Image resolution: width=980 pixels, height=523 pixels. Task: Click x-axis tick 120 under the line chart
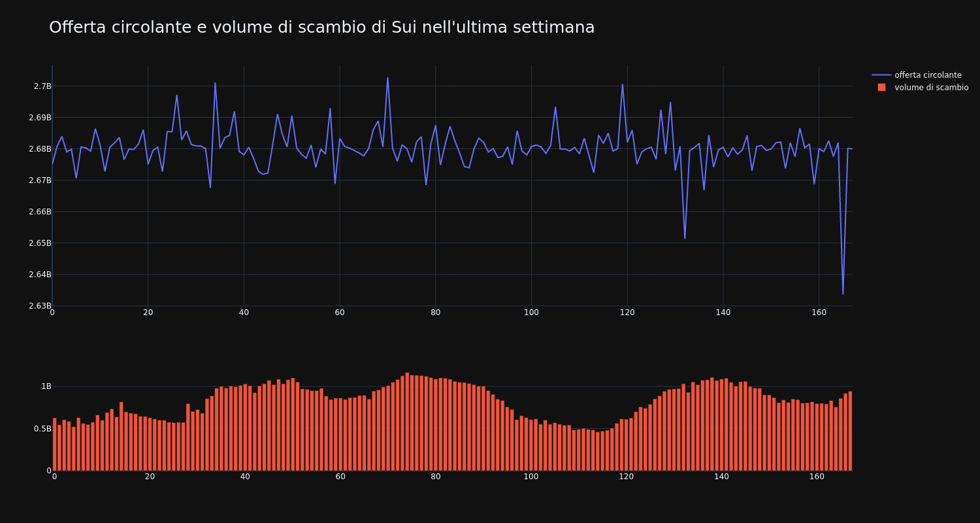click(627, 312)
